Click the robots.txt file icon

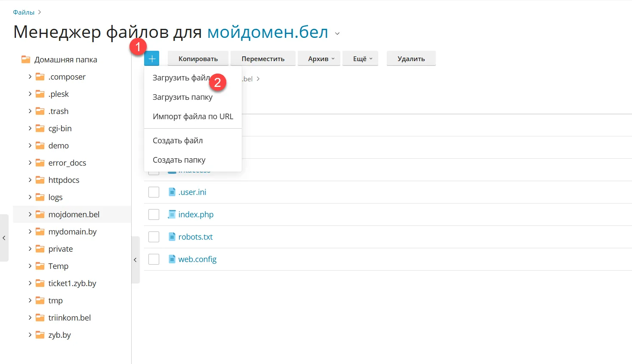coord(172,237)
